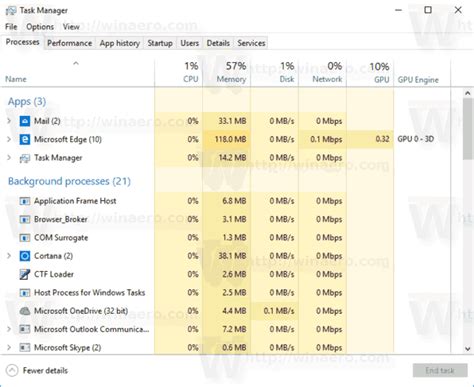Viewport: 474px width, 387px height.
Task: Select the Application Frame Host name
Action: [75, 201]
